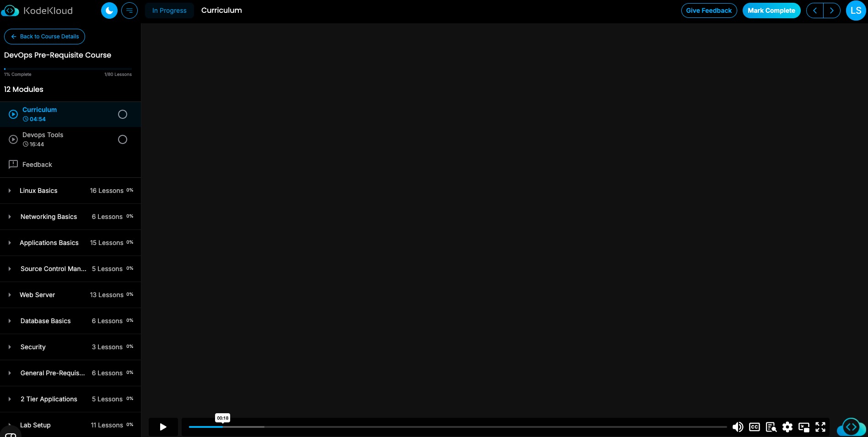Expand the Security module

70,347
